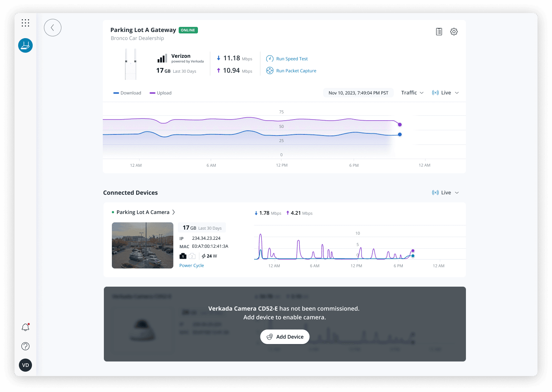Viewport: 552px width, 392px height.
Task: Open the Parking Lot A Camera thumbnail
Action: (x=142, y=245)
